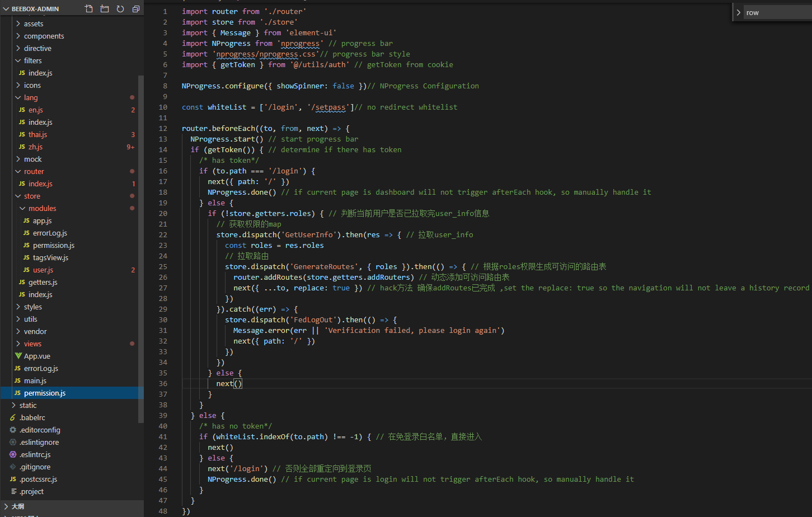This screenshot has width=812, height=517.
Task: Expand the views folder
Action: click(x=18, y=344)
